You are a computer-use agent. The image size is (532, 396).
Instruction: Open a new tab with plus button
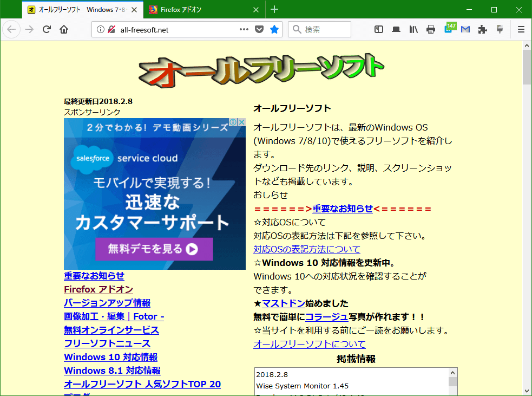[x=274, y=10]
